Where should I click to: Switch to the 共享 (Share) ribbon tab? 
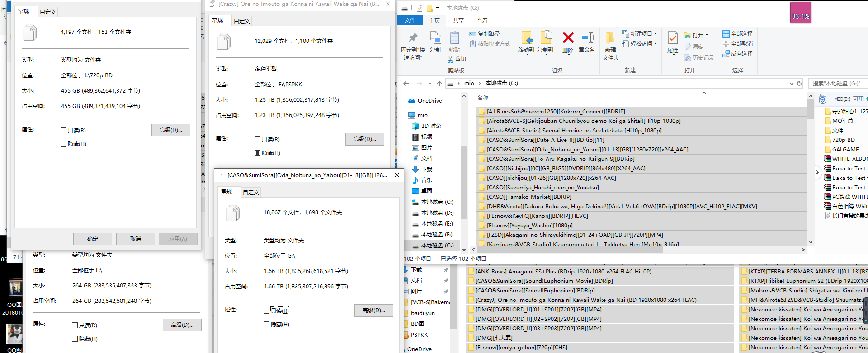(x=458, y=21)
